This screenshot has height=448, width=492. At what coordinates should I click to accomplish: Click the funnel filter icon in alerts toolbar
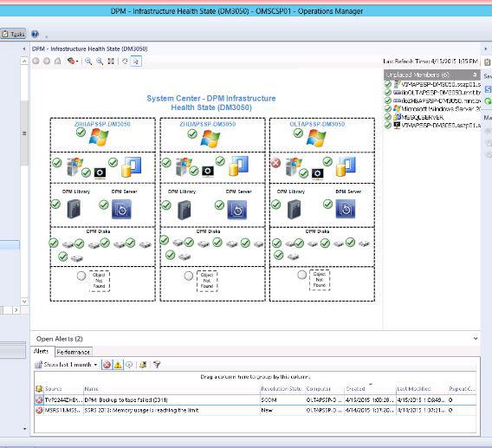(157, 365)
